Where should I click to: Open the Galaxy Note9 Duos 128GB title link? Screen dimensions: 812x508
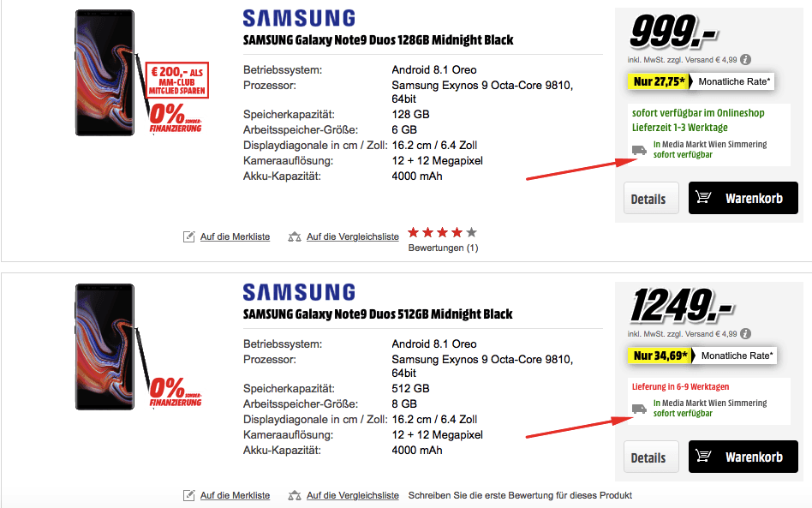[378, 40]
